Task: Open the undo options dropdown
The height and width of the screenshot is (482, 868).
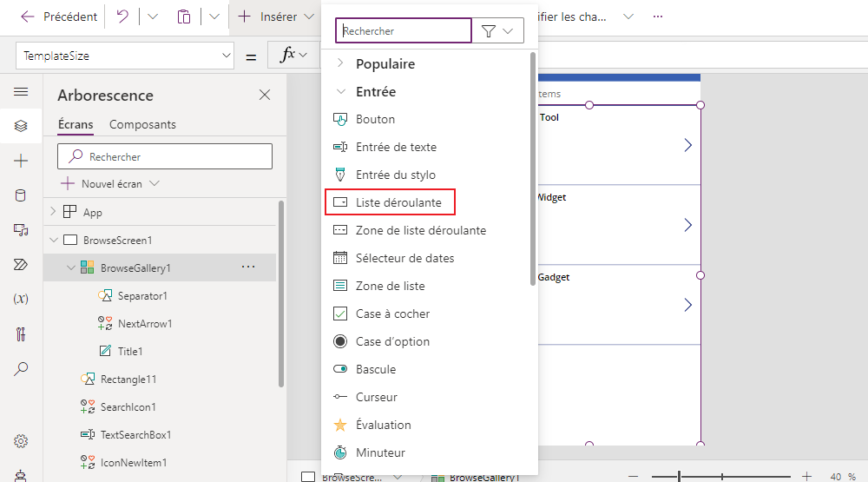Action: pyautogui.click(x=153, y=17)
